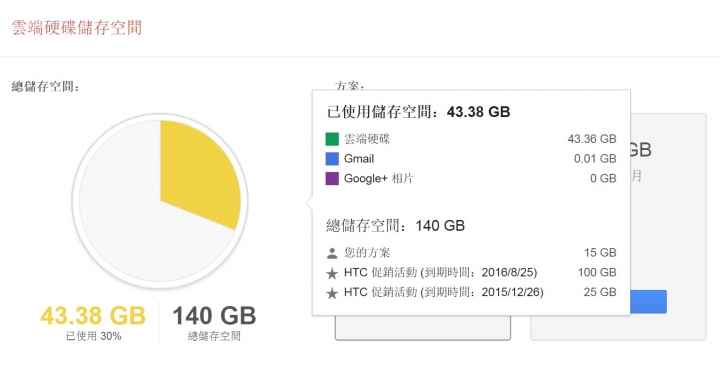Click the Gmail 0.01 GB value
Screen dimensions: 720x376
click(595, 159)
